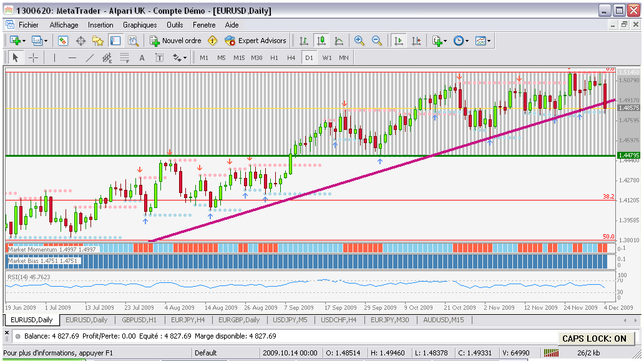The height and width of the screenshot is (361, 644).
Task: Select the text tool A
Action: (142, 58)
